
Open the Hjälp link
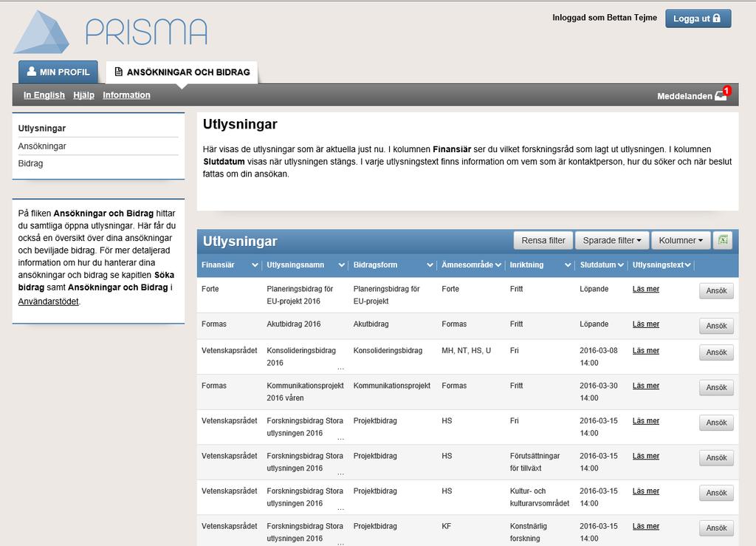(84, 95)
